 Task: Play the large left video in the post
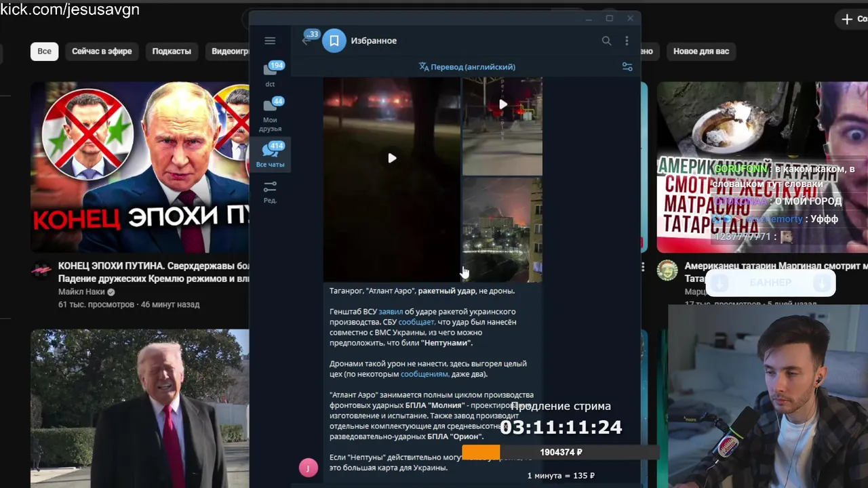click(392, 158)
